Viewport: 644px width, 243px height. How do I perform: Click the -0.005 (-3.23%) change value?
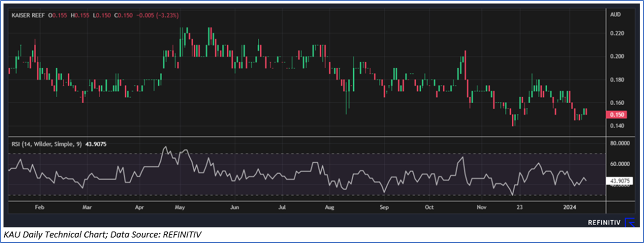coord(157,15)
